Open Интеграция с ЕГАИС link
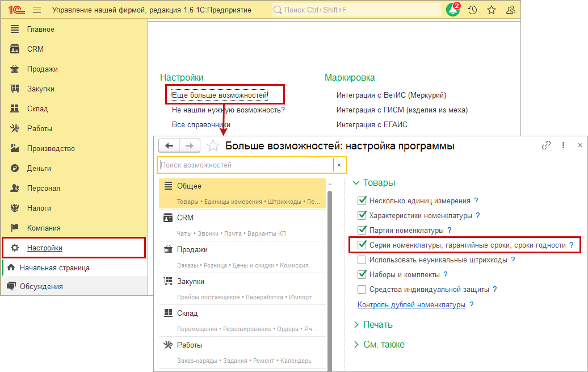The height and width of the screenshot is (372, 588). (x=372, y=124)
